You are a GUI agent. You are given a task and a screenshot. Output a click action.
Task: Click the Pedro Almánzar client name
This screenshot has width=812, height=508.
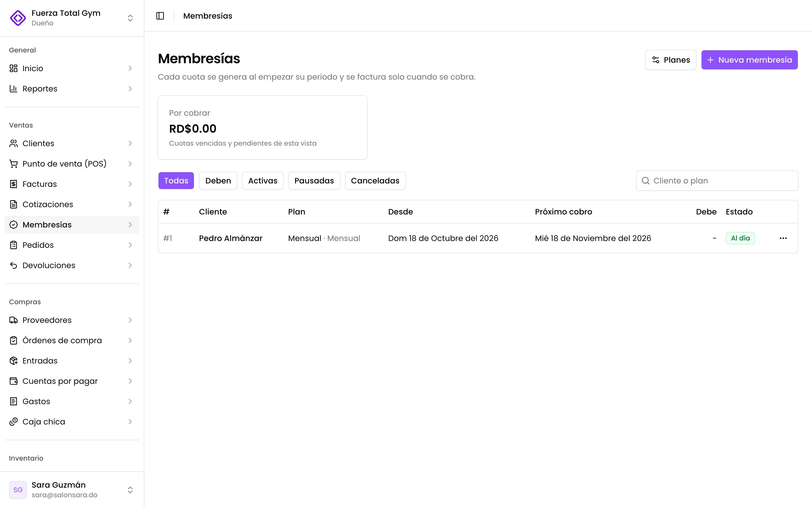coord(231,238)
